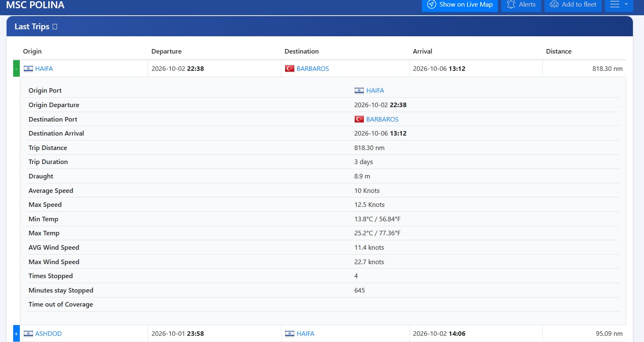This screenshot has width=644, height=342.
Task: Click Israel flag icon beside HAIFA origin row
Action: tap(28, 69)
